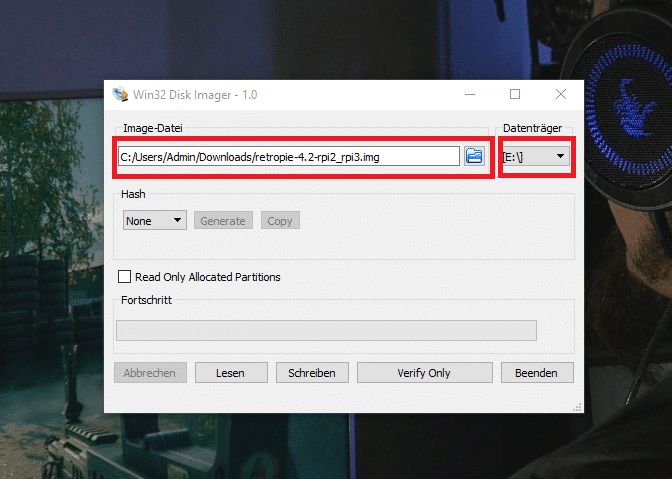Close the Win32 Disk Imager window
The image size is (672, 479).
coord(561,94)
